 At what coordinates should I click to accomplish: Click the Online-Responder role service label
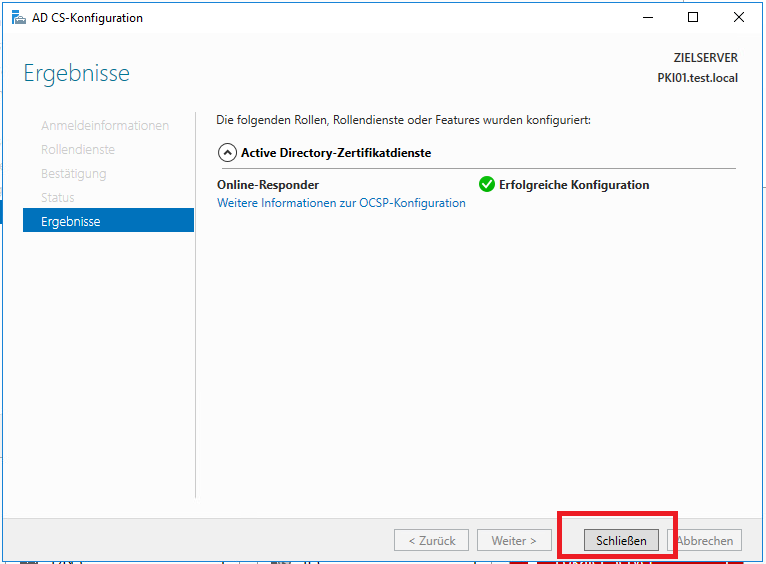click(268, 185)
